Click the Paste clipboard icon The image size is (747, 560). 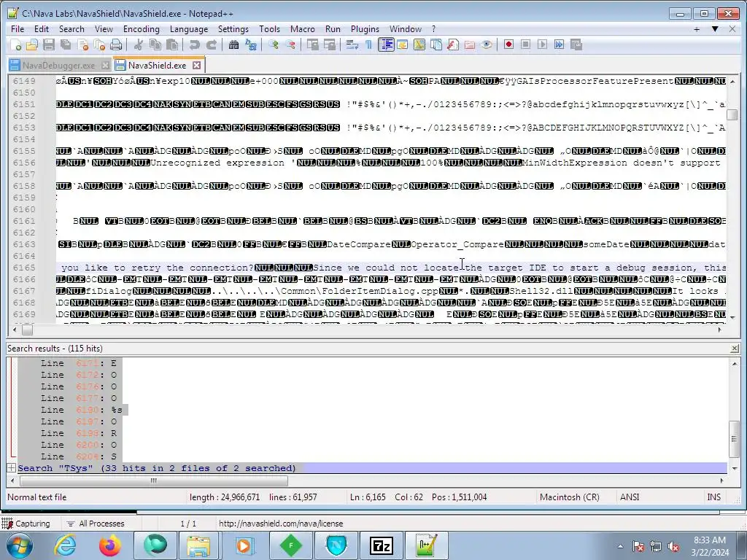point(172,44)
